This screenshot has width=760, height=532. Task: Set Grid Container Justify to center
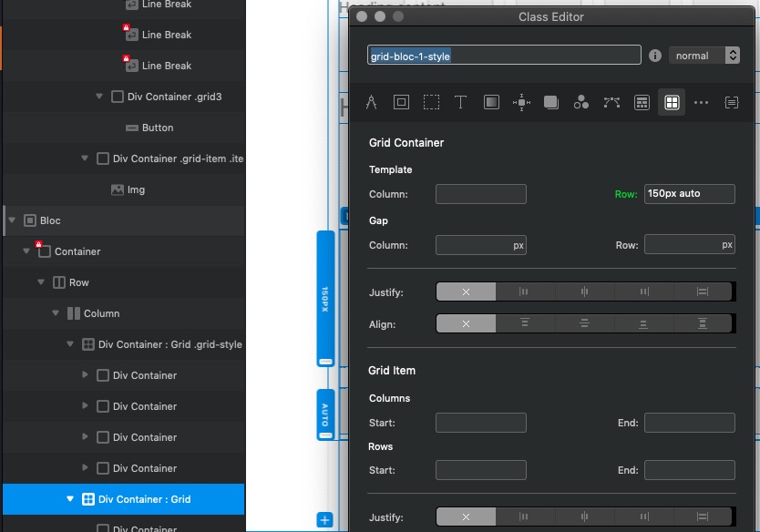click(x=584, y=292)
